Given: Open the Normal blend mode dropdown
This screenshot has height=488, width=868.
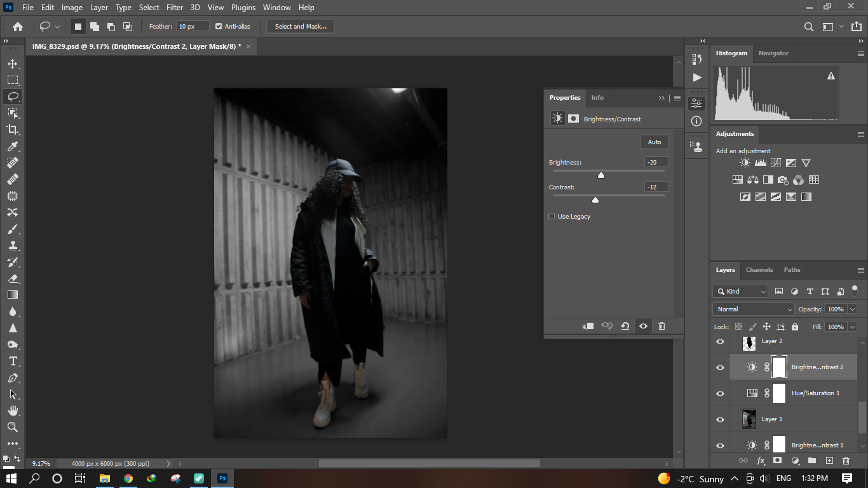Looking at the screenshot, I should (x=754, y=309).
